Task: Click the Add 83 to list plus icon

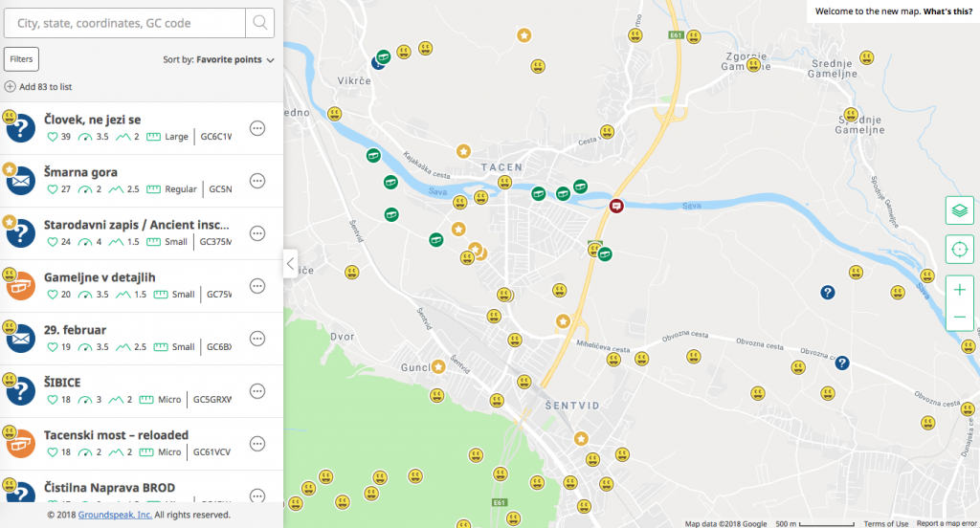Action: (x=10, y=87)
